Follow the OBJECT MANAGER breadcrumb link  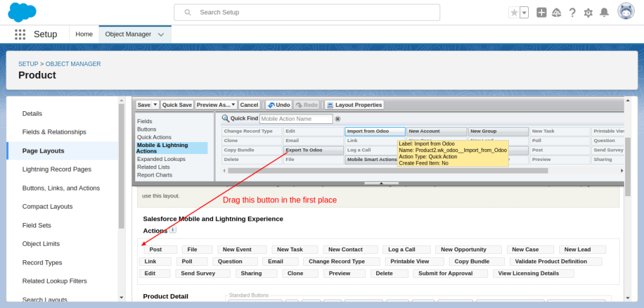73,64
